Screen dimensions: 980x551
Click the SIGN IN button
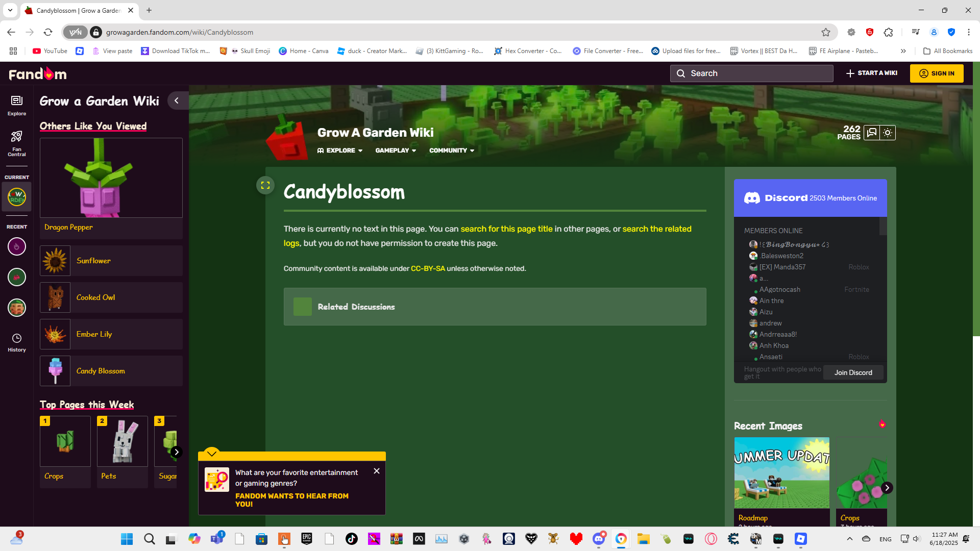click(x=937, y=73)
